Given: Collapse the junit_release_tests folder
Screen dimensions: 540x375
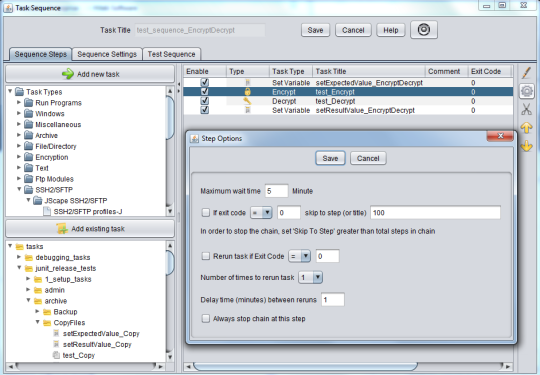Looking at the screenshot, I should (x=20, y=268).
